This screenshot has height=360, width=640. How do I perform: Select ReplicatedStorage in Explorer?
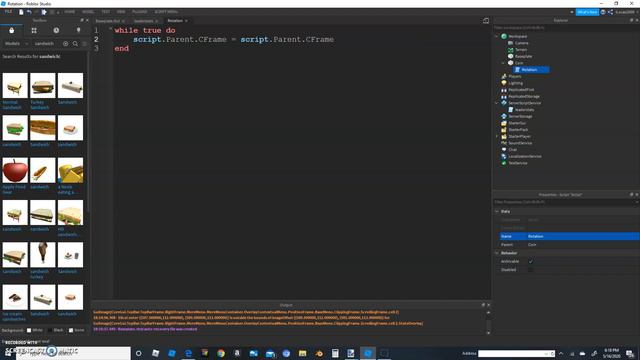(x=524, y=96)
